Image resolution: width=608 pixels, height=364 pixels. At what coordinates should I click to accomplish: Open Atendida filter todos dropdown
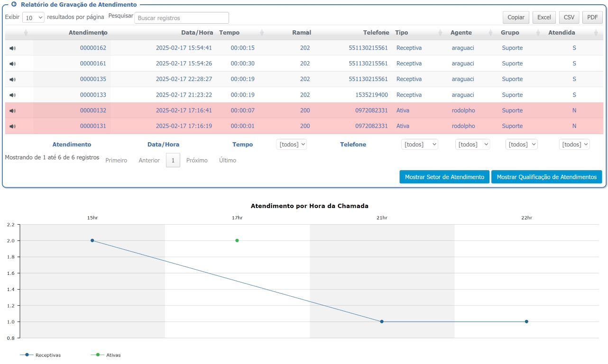(x=574, y=144)
